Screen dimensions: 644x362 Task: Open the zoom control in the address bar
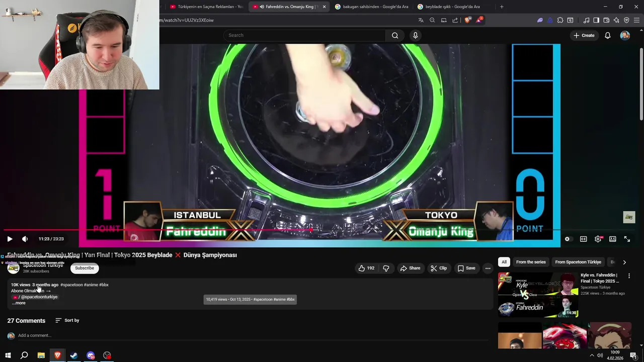[432, 20]
